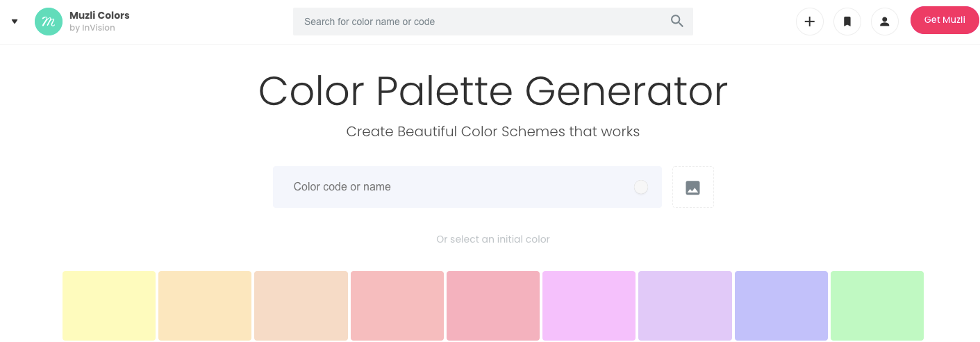Select the light orange cream swatch

(205, 306)
